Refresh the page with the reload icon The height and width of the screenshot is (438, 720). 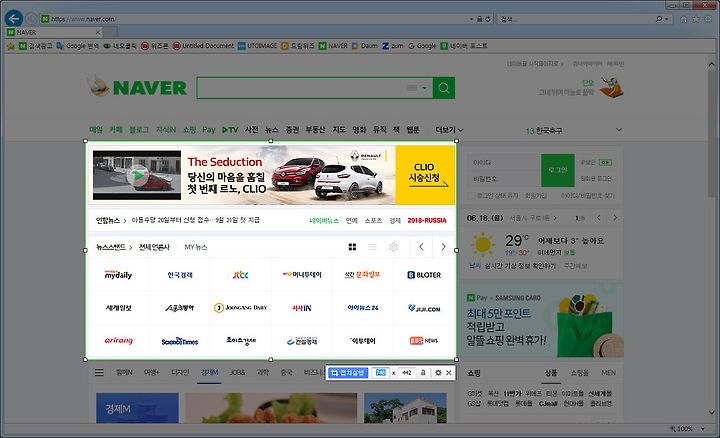[488, 19]
